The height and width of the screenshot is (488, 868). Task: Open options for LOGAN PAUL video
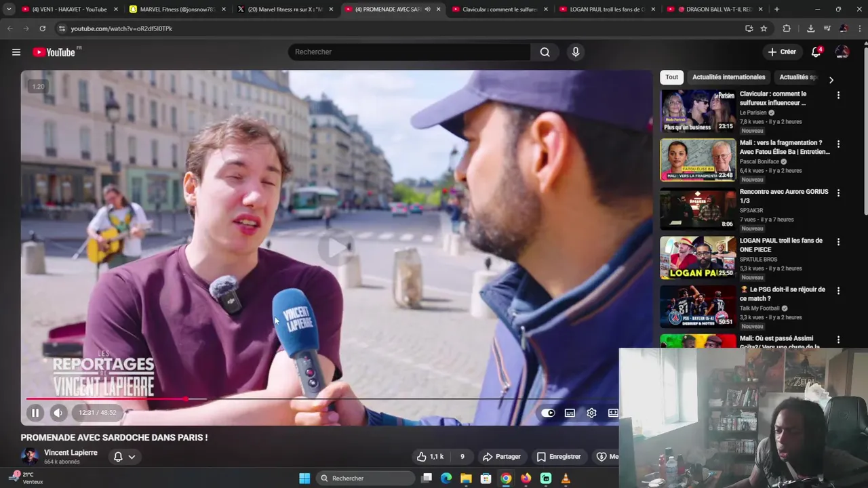pos(838,242)
